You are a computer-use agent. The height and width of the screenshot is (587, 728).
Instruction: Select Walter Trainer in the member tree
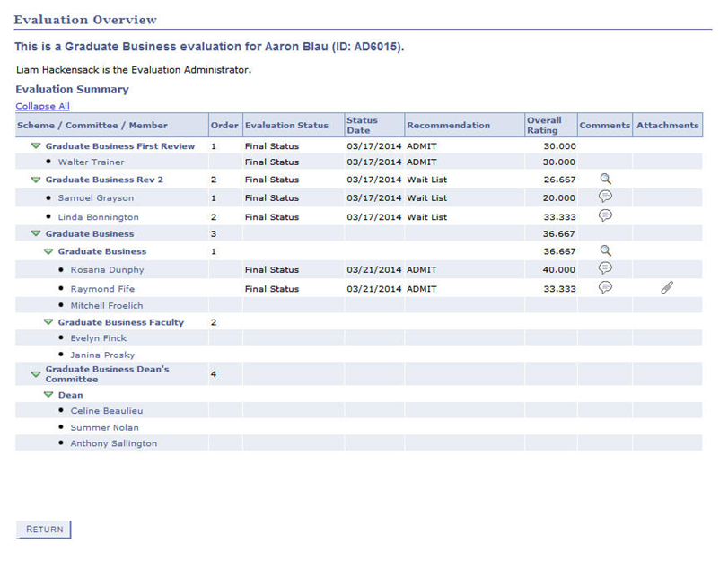coord(89,161)
